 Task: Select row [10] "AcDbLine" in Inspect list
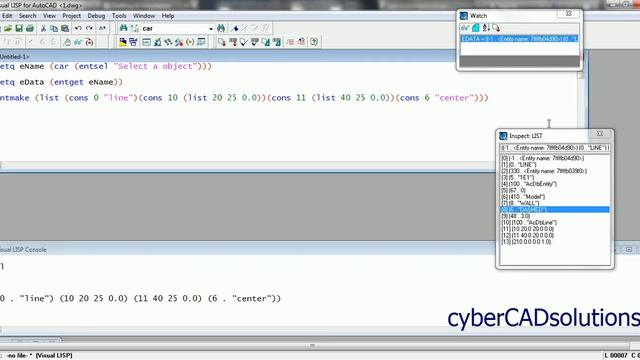(x=554, y=222)
